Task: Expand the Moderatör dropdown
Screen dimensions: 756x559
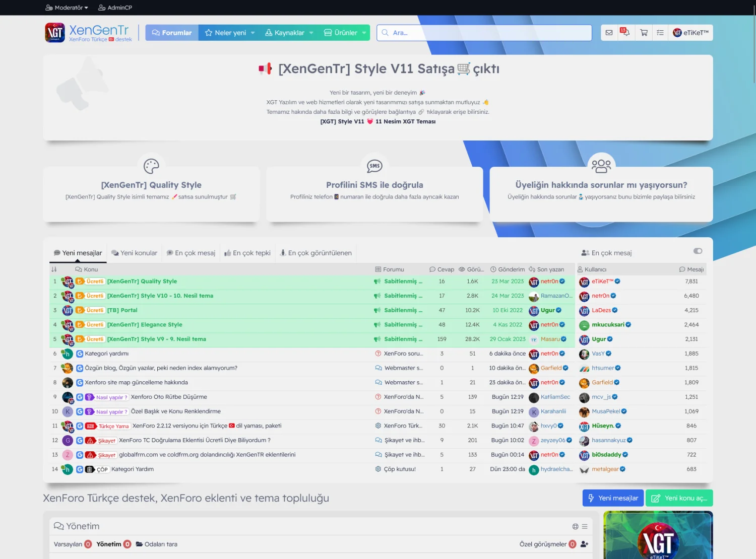Action: click(x=67, y=8)
